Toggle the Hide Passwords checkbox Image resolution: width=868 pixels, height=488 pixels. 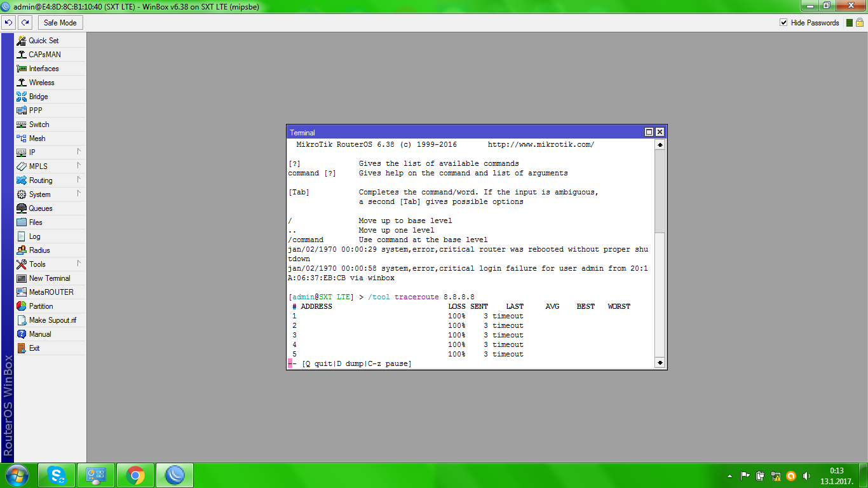click(783, 23)
